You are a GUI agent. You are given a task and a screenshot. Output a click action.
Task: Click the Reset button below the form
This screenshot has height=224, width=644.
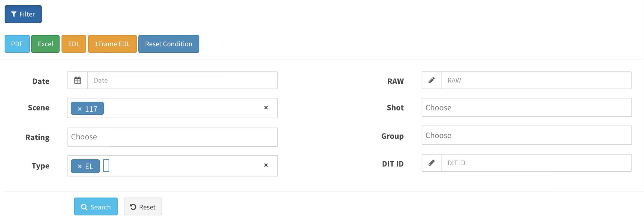(x=143, y=207)
